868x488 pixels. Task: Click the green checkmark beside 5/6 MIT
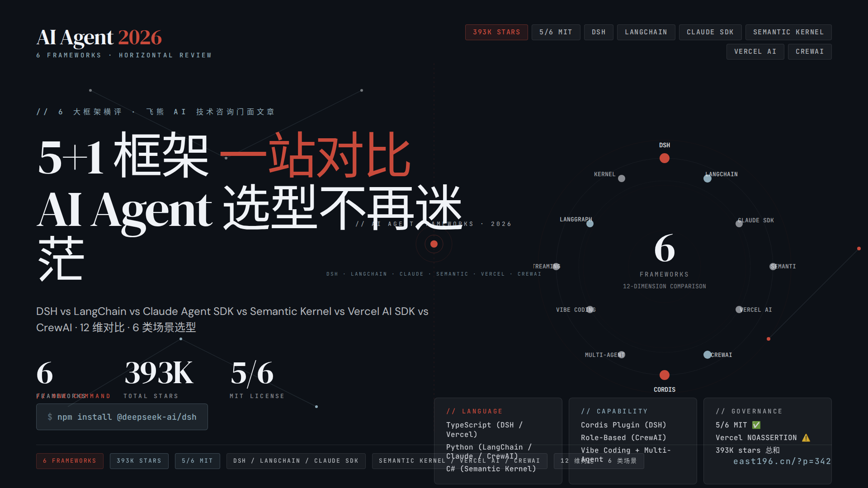pyautogui.click(x=756, y=425)
